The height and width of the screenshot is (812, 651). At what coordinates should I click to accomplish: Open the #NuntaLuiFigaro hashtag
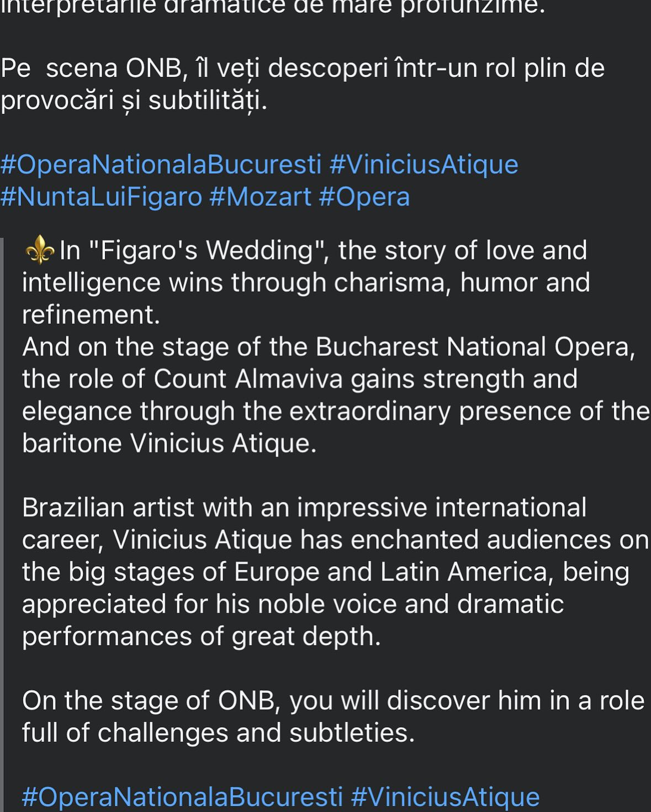pyautogui.click(x=101, y=197)
